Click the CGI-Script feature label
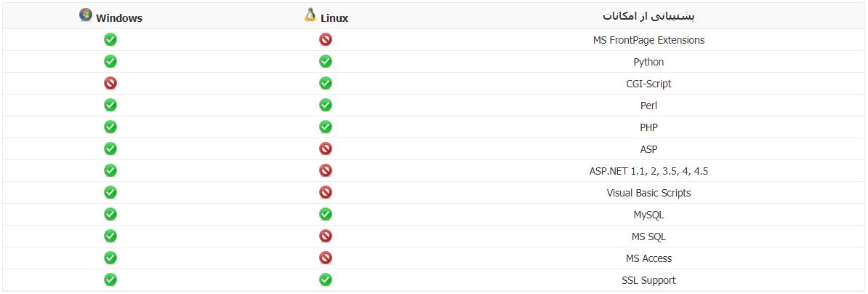Image resolution: width=868 pixels, height=294 pixels. pyautogui.click(x=648, y=84)
